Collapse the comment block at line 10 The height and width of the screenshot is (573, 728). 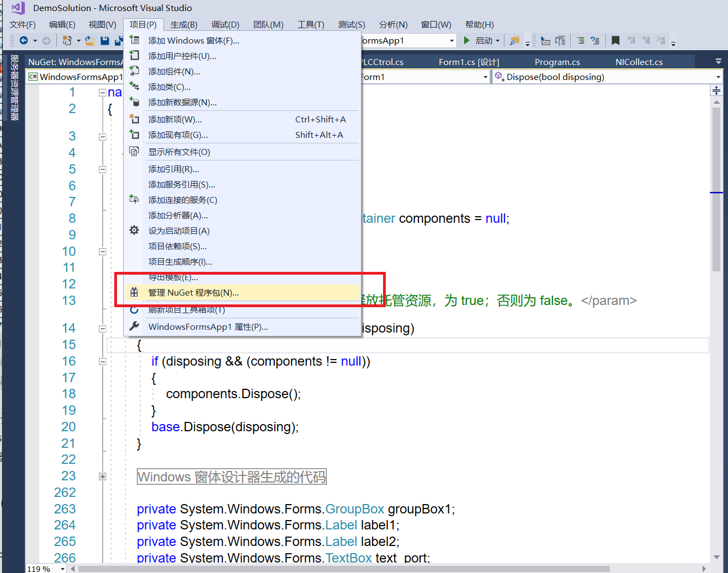103,251
